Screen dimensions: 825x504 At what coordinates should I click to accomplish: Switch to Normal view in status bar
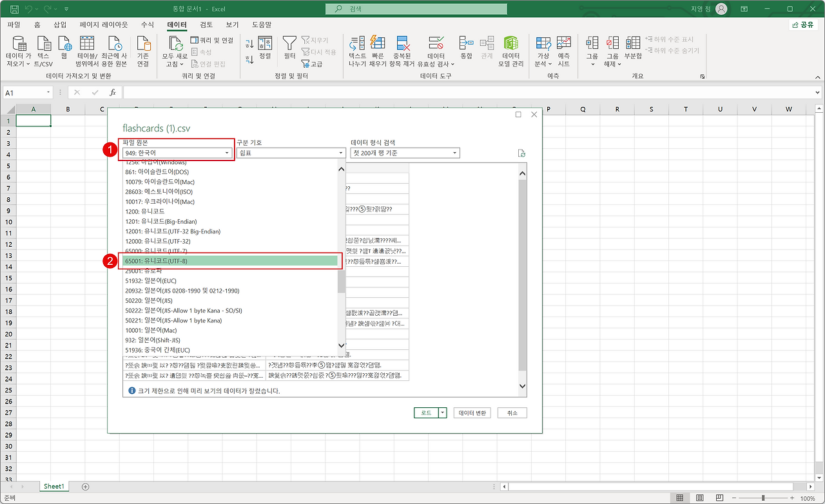(x=679, y=498)
